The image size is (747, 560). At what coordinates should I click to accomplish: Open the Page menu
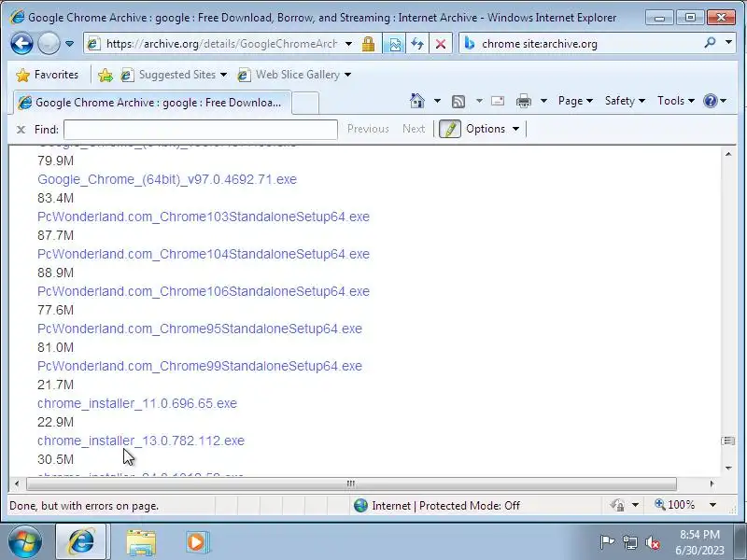[x=575, y=101]
